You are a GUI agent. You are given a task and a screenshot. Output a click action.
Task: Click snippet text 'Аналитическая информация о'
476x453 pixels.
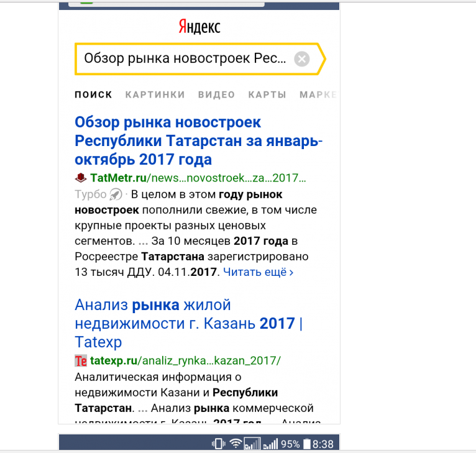click(158, 377)
